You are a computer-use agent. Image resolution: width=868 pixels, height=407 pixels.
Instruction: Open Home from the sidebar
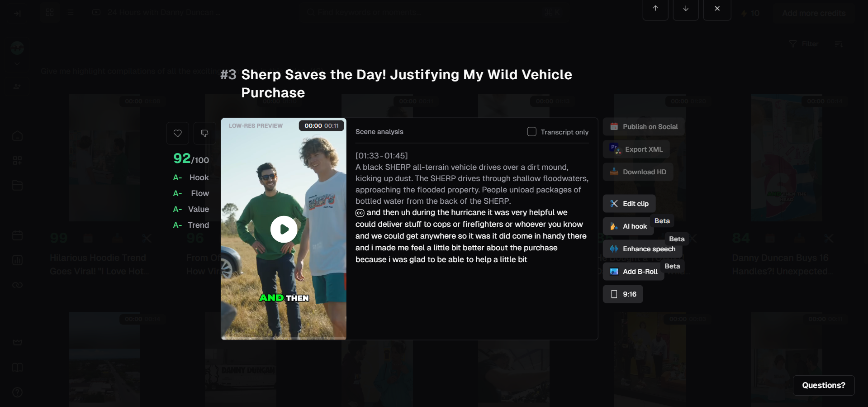point(17,136)
